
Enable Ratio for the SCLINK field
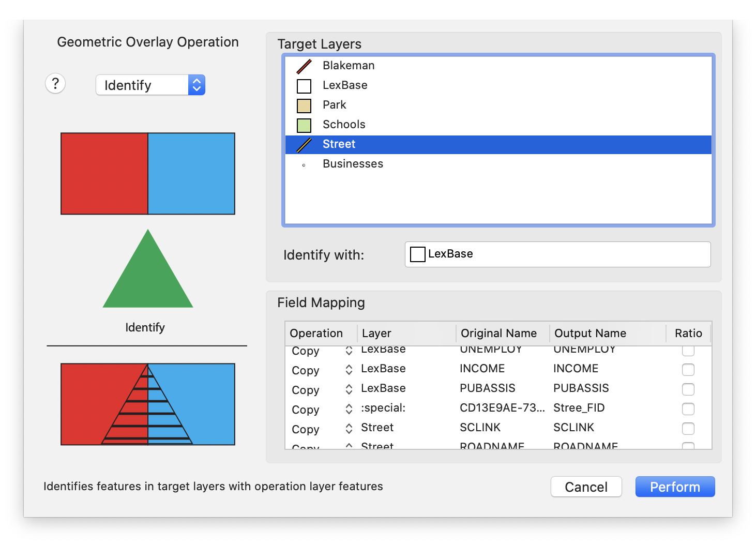point(688,429)
